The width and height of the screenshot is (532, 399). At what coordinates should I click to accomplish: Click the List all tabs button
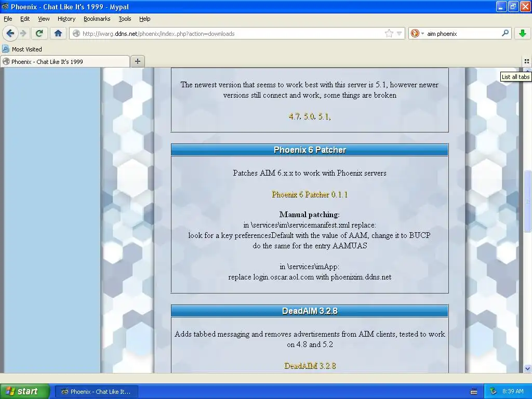coord(527,61)
